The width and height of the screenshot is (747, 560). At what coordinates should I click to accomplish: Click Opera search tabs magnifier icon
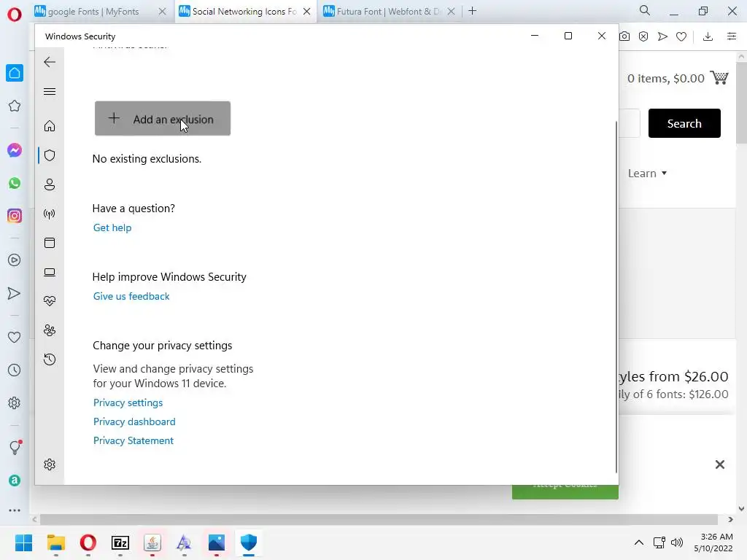coord(645,10)
